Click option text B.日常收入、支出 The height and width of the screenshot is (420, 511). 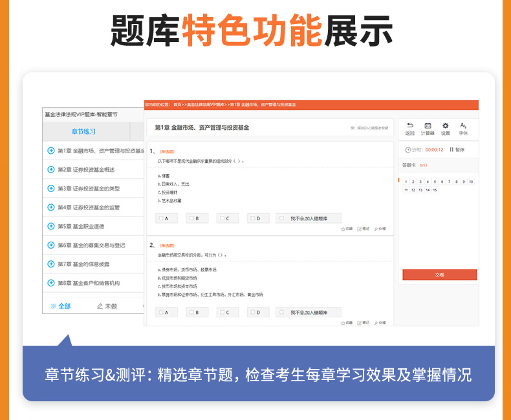(x=173, y=184)
